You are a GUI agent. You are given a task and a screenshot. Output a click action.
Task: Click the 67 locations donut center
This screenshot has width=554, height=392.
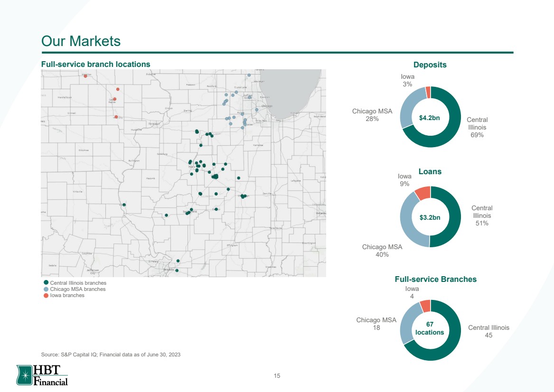tap(430, 328)
